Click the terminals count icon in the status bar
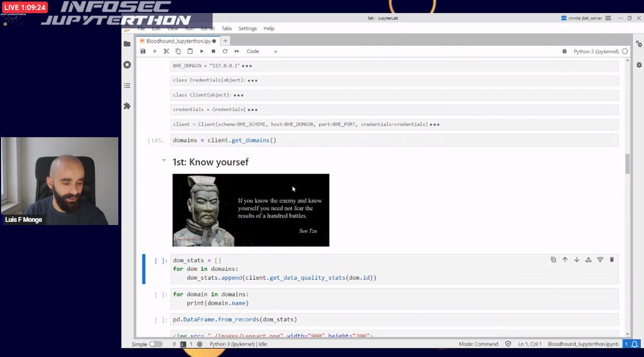Viewport: 644px width, 357px height. (x=183, y=344)
